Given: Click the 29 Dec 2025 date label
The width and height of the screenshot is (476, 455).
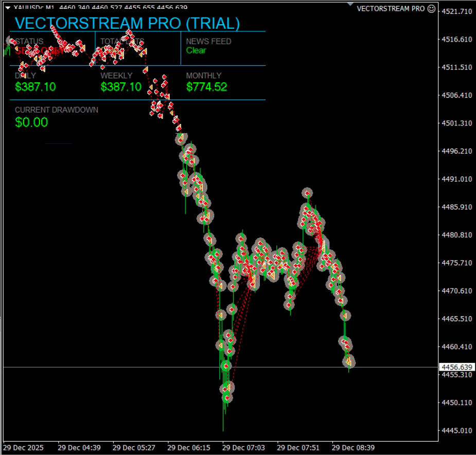Looking at the screenshot, I should 23,448.
